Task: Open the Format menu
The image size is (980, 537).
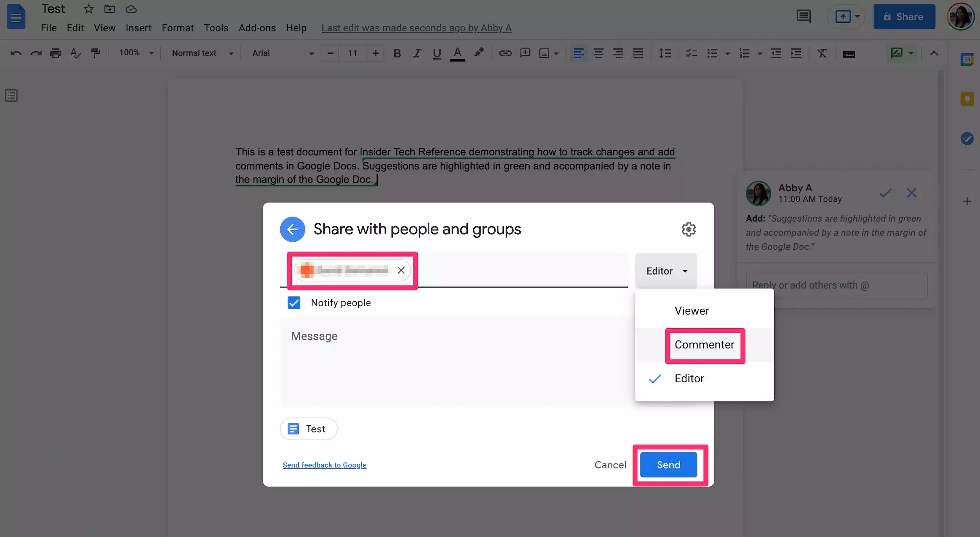Action: 178,28
